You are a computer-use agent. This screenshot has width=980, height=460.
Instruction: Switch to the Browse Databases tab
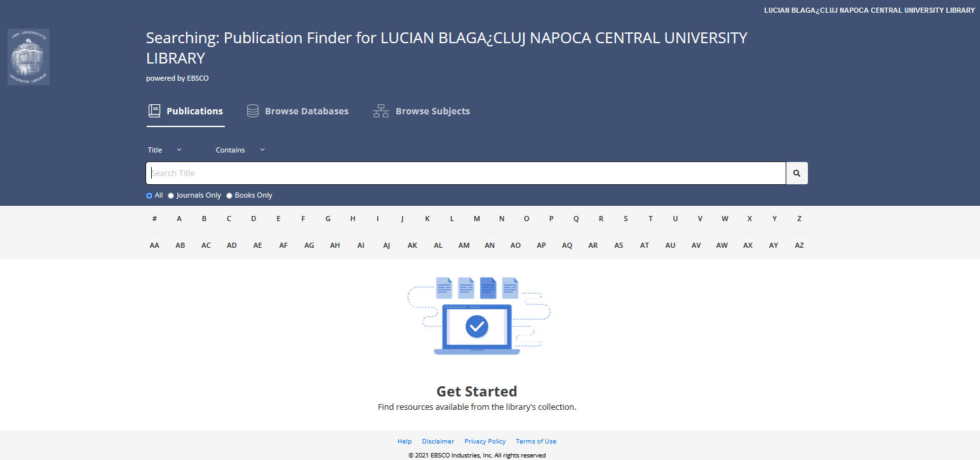point(297,111)
